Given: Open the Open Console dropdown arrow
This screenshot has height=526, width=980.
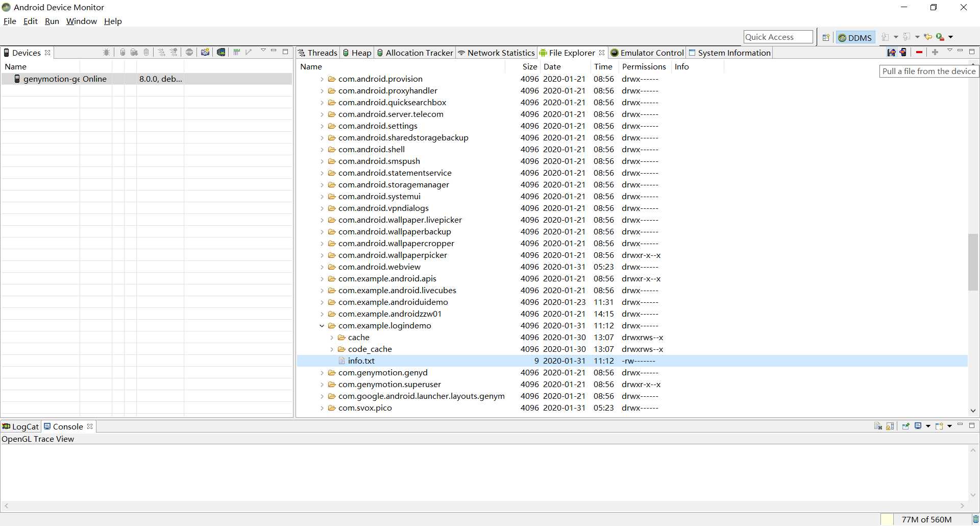Looking at the screenshot, I should 949,426.
